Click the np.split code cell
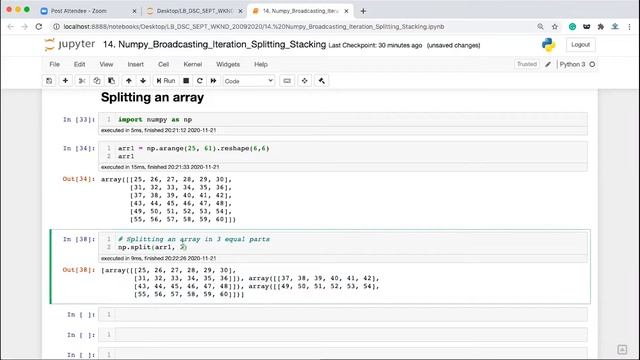 343,243
